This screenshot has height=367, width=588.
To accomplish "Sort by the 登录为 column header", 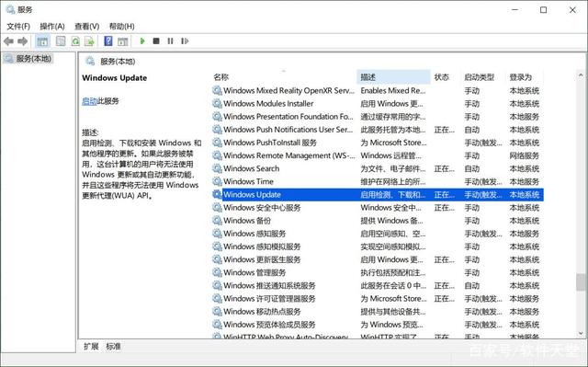I will [524, 77].
